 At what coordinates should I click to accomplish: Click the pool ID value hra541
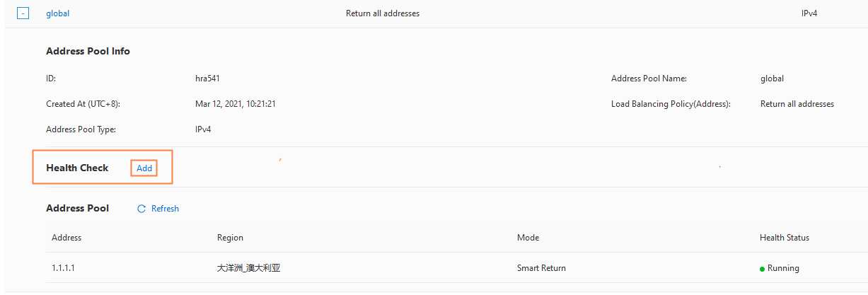pyautogui.click(x=207, y=79)
